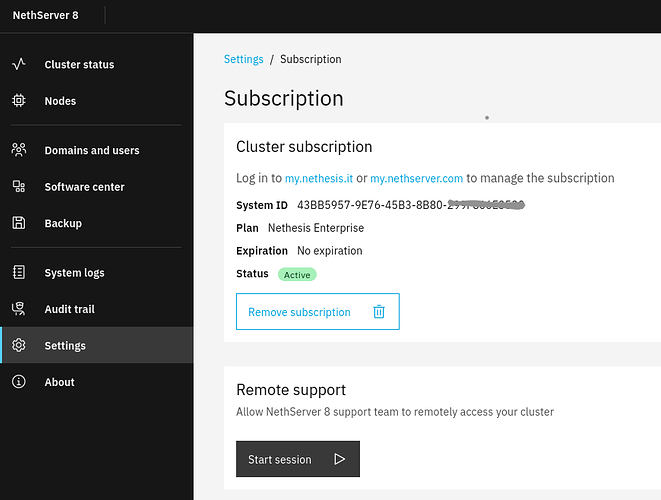This screenshot has height=500, width=661.
Task: Open my.nethesis.it link
Action: [x=319, y=178]
